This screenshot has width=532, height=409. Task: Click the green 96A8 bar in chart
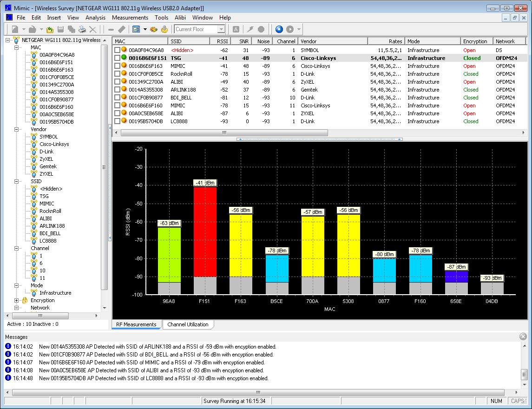[169, 255]
